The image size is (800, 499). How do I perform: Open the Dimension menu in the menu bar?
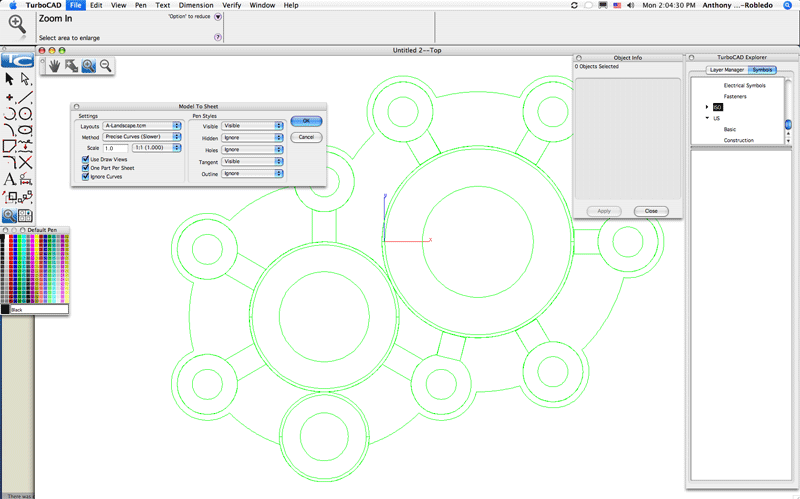(196, 5)
